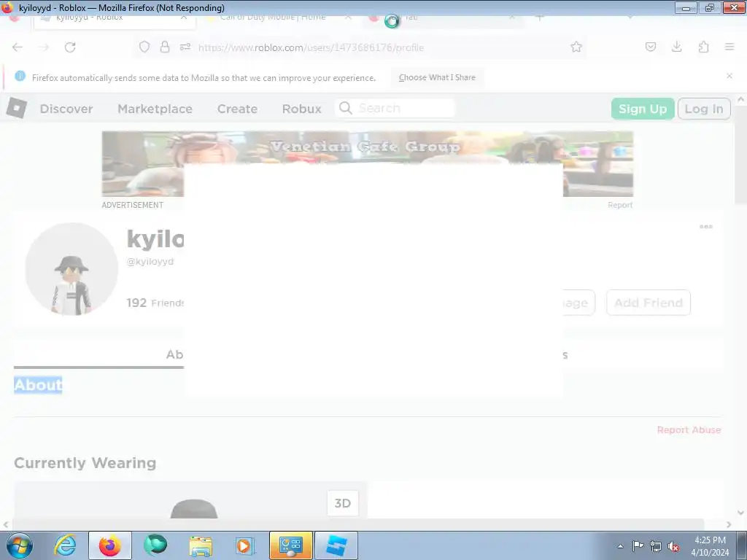The height and width of the screenshot is (560, 747).
Task: Open the Save to Pocket icon
Action: coord(650,47)
